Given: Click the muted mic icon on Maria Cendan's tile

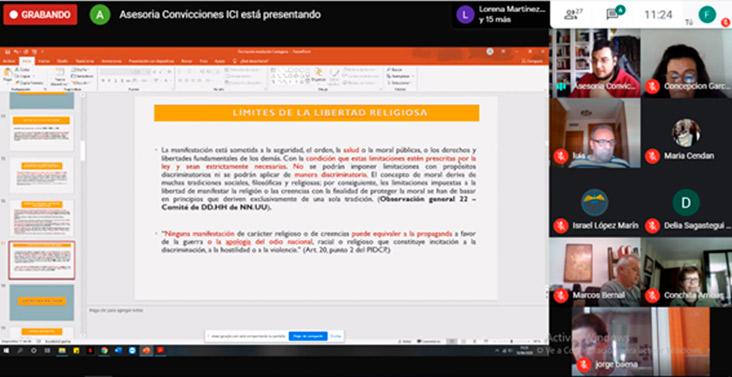Looking at the screenshot, I should pos(652,156).
